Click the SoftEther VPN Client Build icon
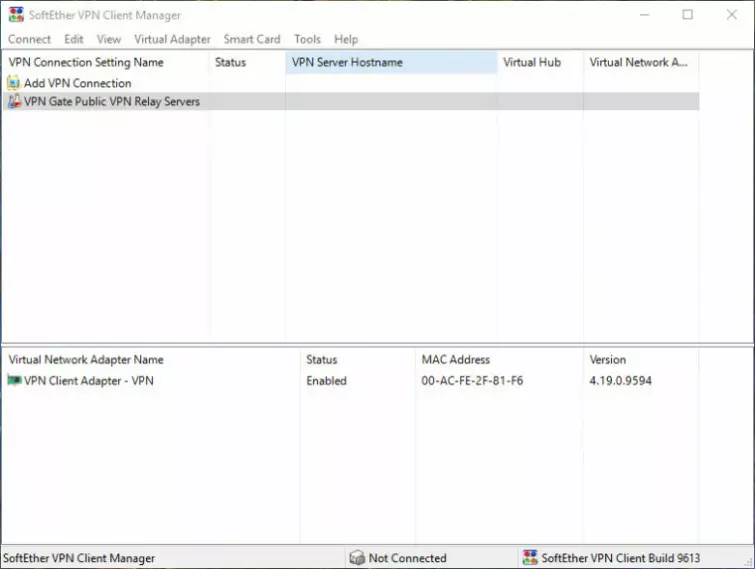 pyautogui.click(x=529, y=558)
